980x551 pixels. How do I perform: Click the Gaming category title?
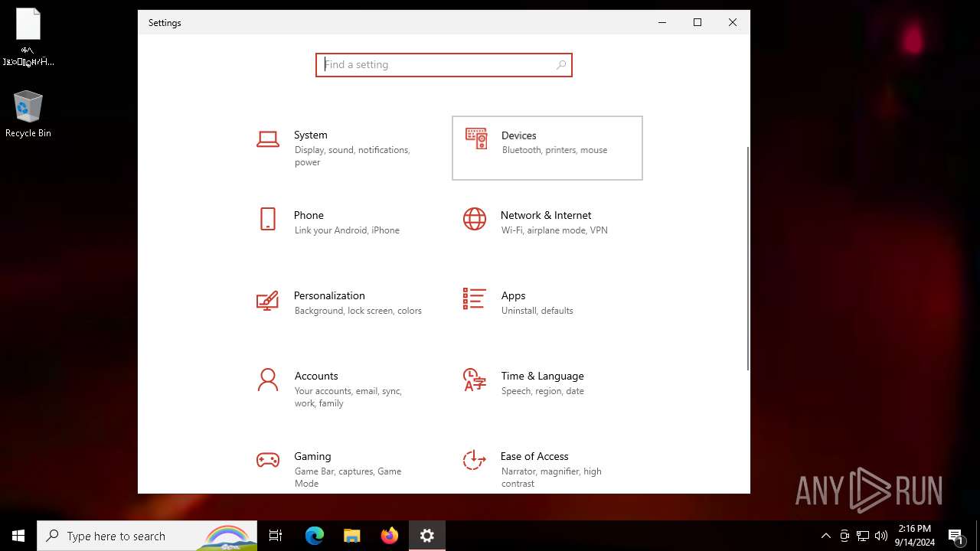coord(312,456)
